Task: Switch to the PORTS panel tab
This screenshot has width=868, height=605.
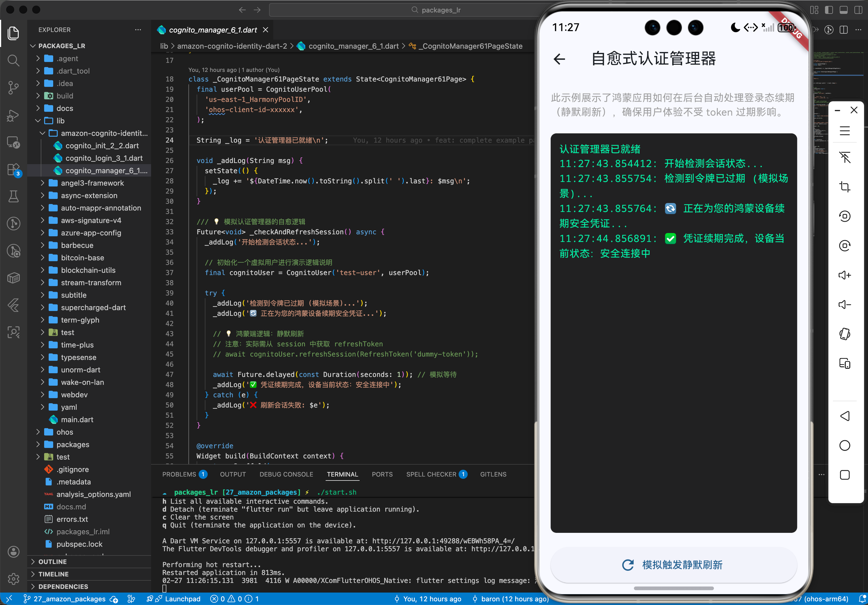Action: pyautogui.click(x=382, y=474)
